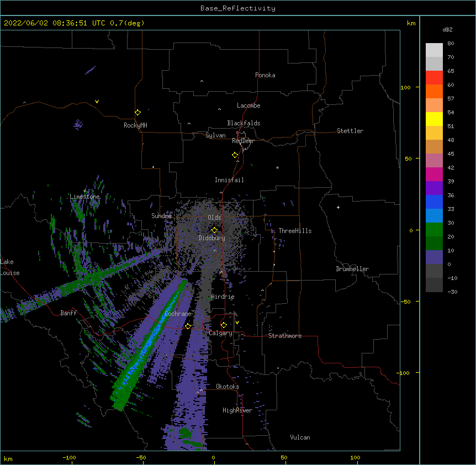Click the yellow diamond marker south of Cochrane
The image size is (476, 465).
point(188,326)
